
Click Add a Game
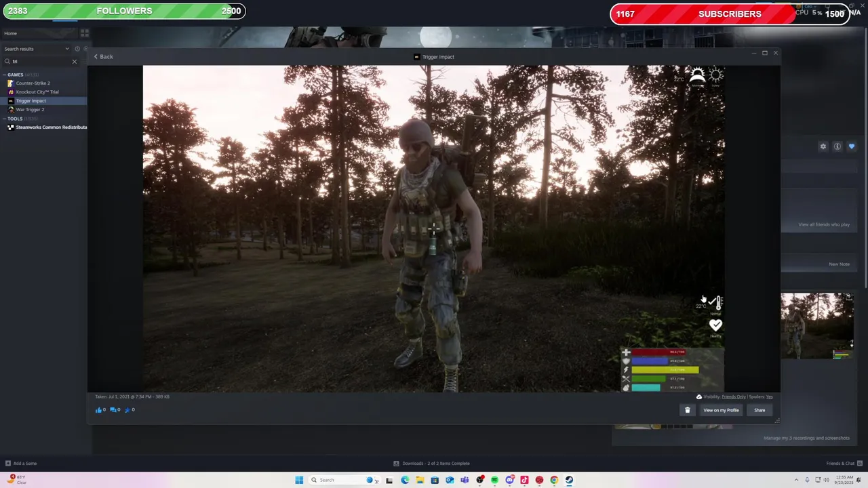pyautogui.click(x=21, y=464)
